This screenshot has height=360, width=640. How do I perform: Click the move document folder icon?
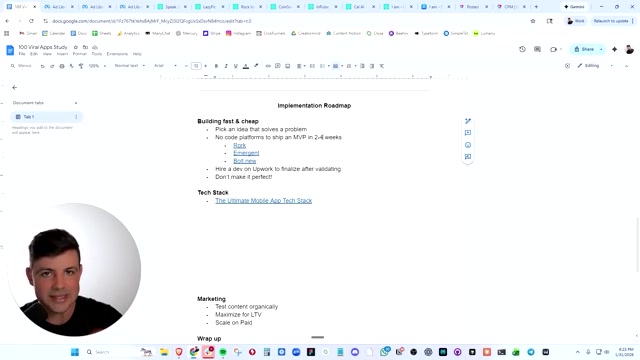tap(85, 47)
